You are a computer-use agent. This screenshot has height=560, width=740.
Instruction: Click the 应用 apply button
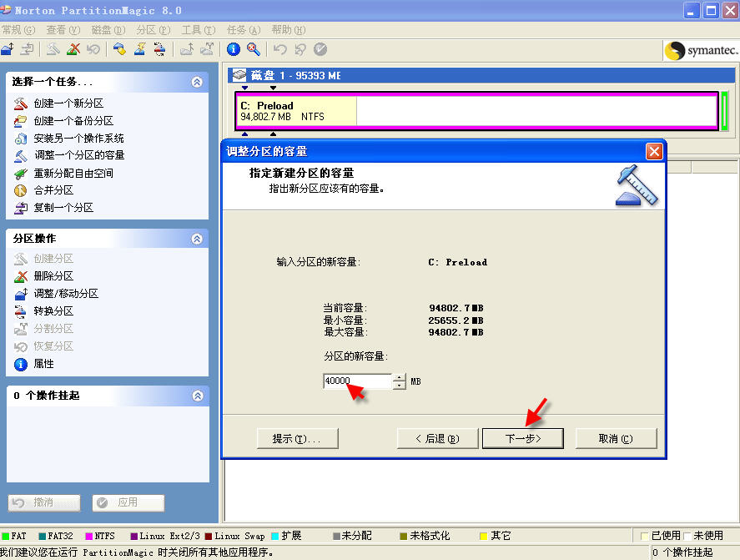[x=128, y=503]
